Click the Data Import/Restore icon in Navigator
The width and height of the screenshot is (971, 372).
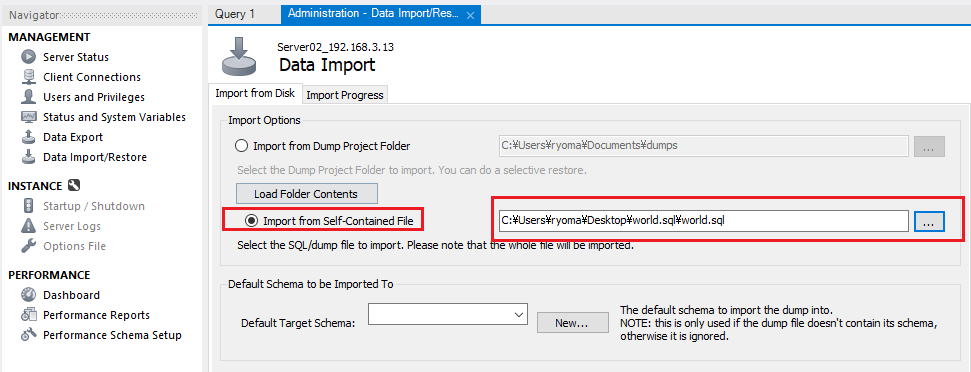(28, 157)
